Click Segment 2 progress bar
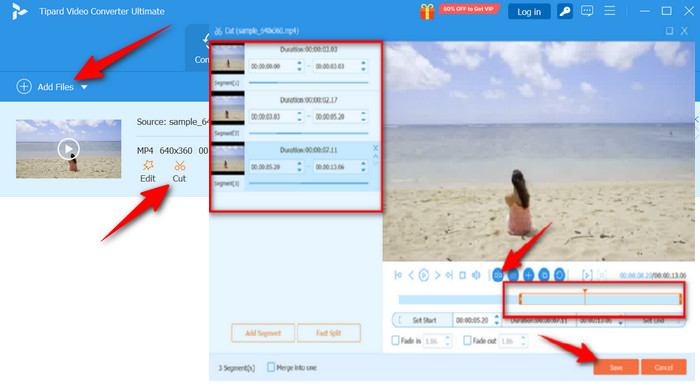The height and width of the screenshot is (385, 700). tap(308, 133)
